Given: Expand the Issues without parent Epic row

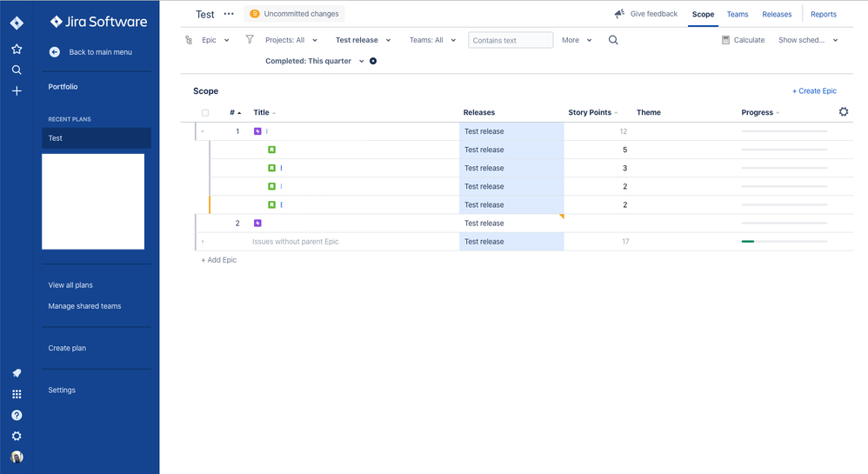Looking at the screenshot, I should (x=203, y=242).
